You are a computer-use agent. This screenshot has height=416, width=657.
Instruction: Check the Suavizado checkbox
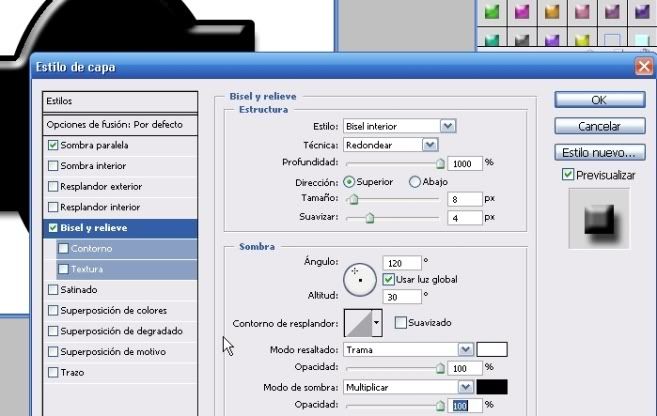point(400,323)
